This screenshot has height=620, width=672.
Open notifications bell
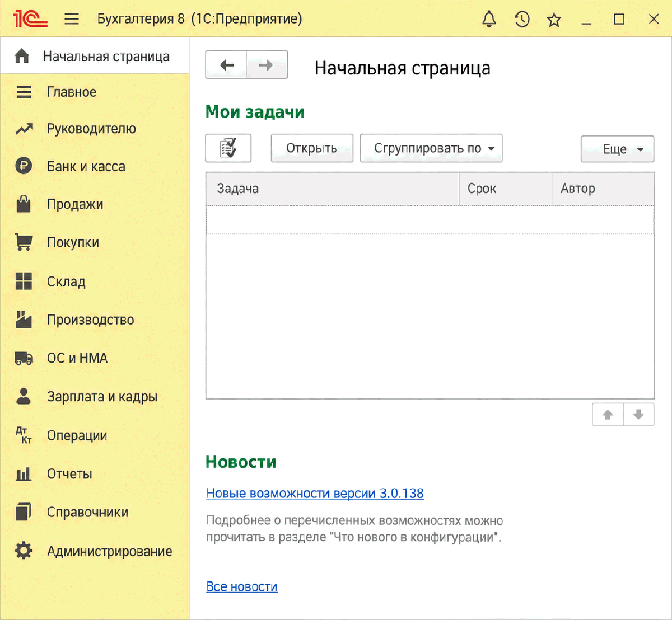(489, 20)
